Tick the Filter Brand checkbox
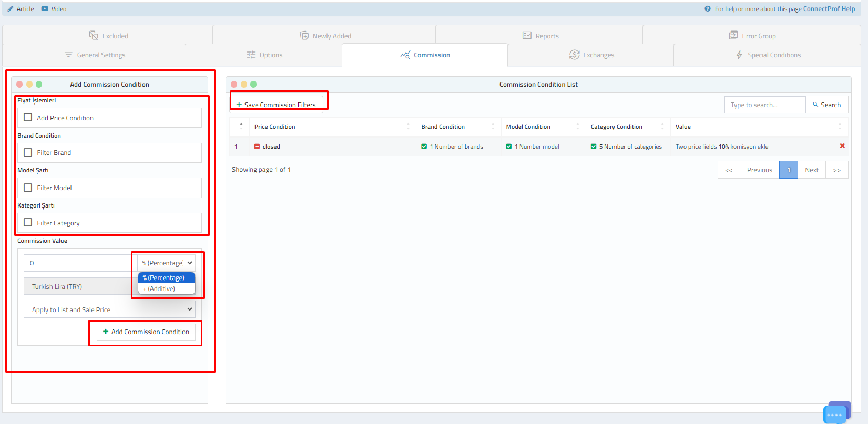 pyautogui.click(x=28, y=152)
